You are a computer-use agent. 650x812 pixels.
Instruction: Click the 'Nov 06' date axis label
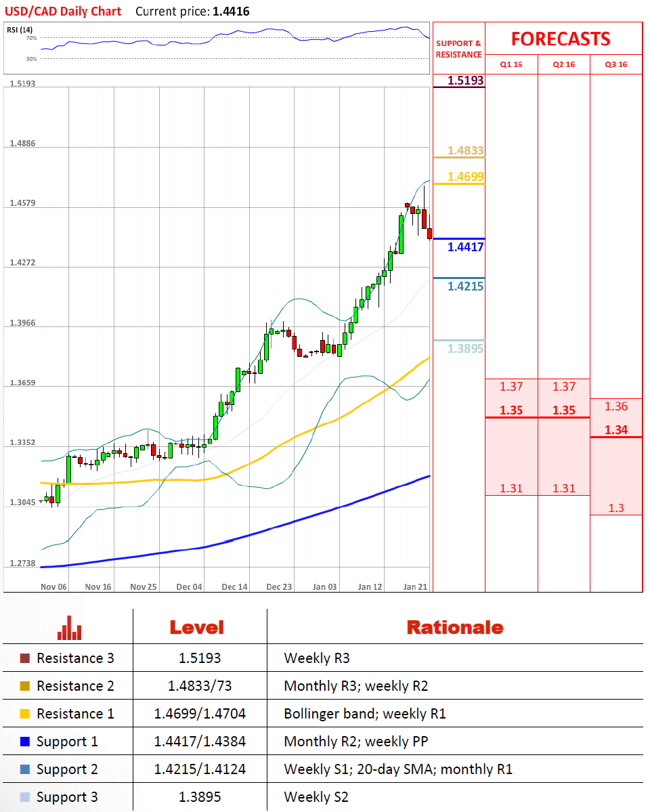[x=54, y=586]
